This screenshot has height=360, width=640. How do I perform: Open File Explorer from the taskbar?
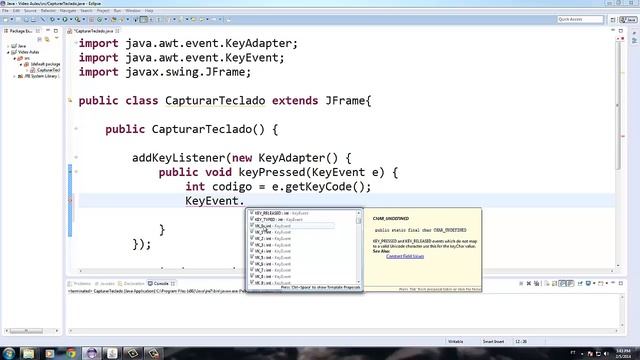[28, 353]
